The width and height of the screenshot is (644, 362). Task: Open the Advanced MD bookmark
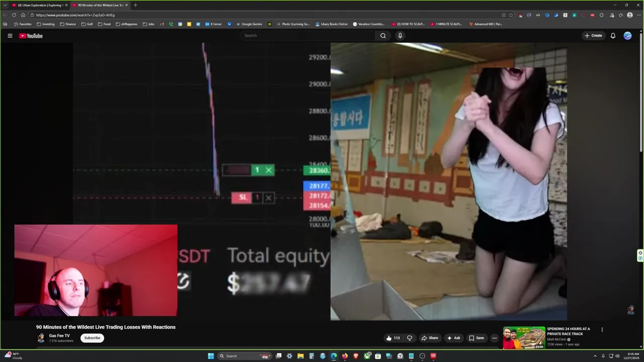click(x=486, y=24)
